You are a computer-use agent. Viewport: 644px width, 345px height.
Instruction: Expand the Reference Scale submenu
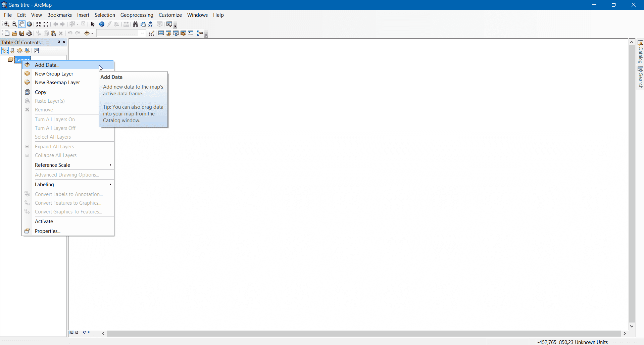tap(110, 165)
